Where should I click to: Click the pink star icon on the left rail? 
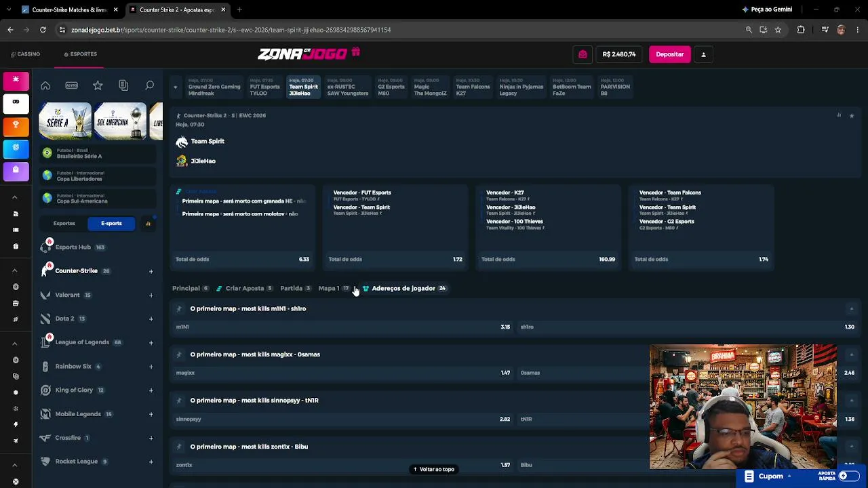coord(16,80)
